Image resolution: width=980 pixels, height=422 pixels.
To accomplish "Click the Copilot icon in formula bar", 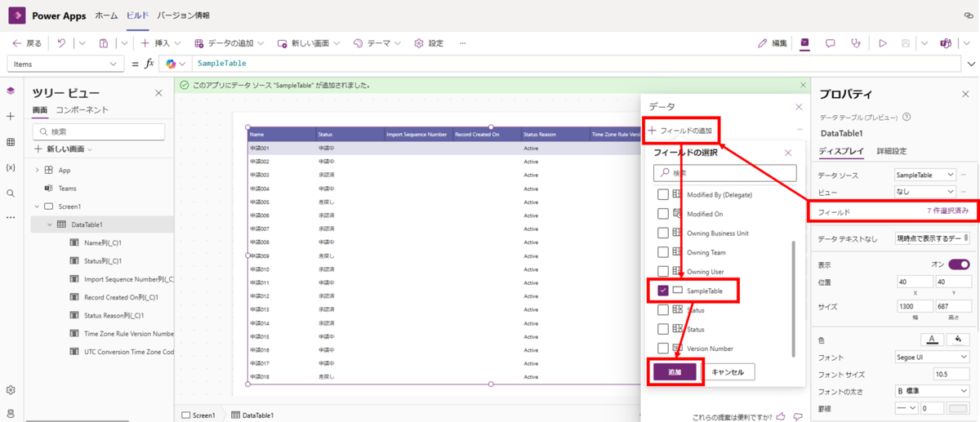I will (x=171, y=64).
